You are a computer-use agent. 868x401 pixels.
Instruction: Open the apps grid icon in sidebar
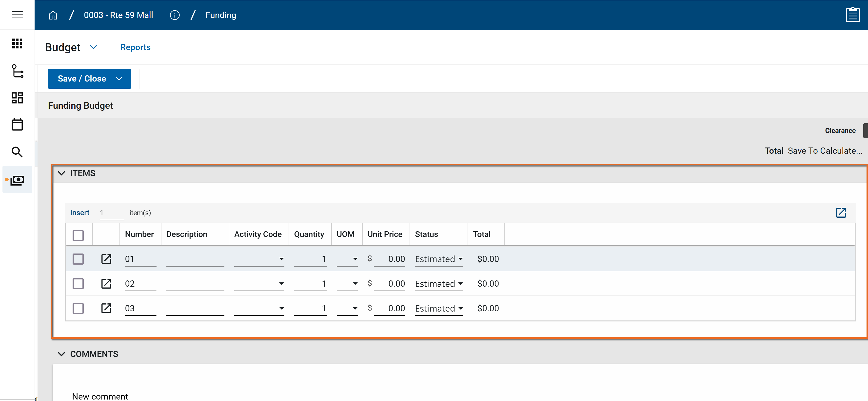17,43
